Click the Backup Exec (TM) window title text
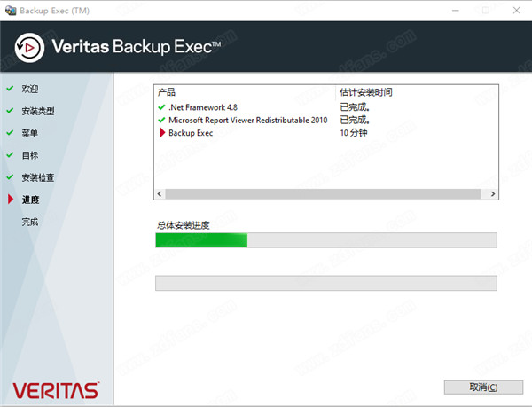Viewport: 532px width, 407px height. coord(54,11)
